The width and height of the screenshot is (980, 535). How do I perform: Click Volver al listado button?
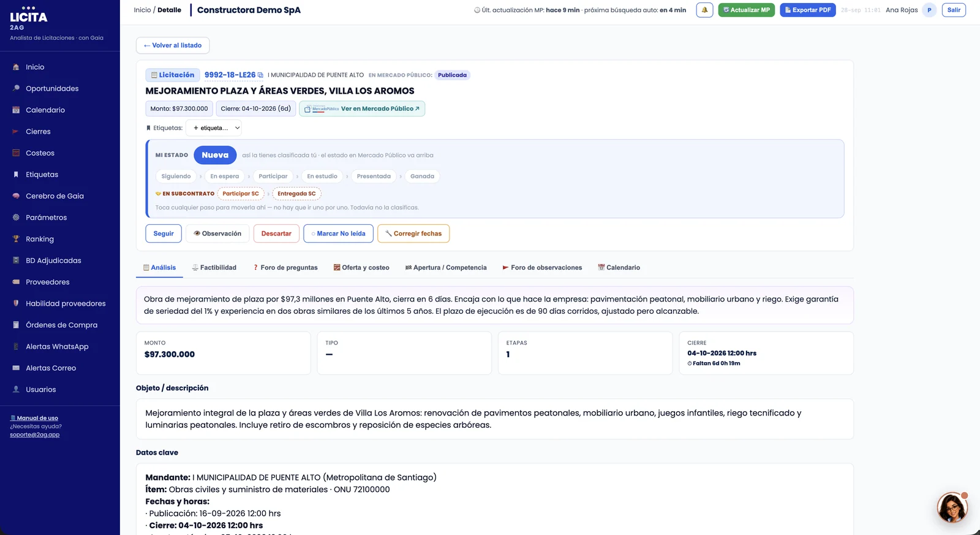(x=173, y=45)
